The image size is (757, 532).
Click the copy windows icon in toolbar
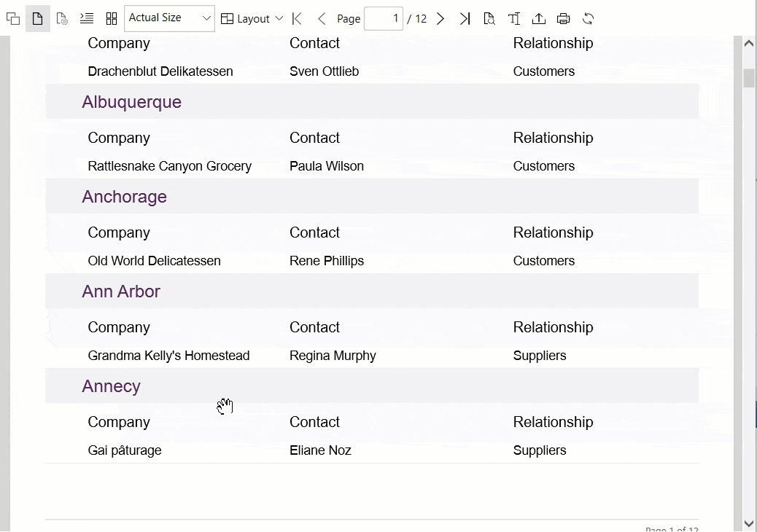12,18
